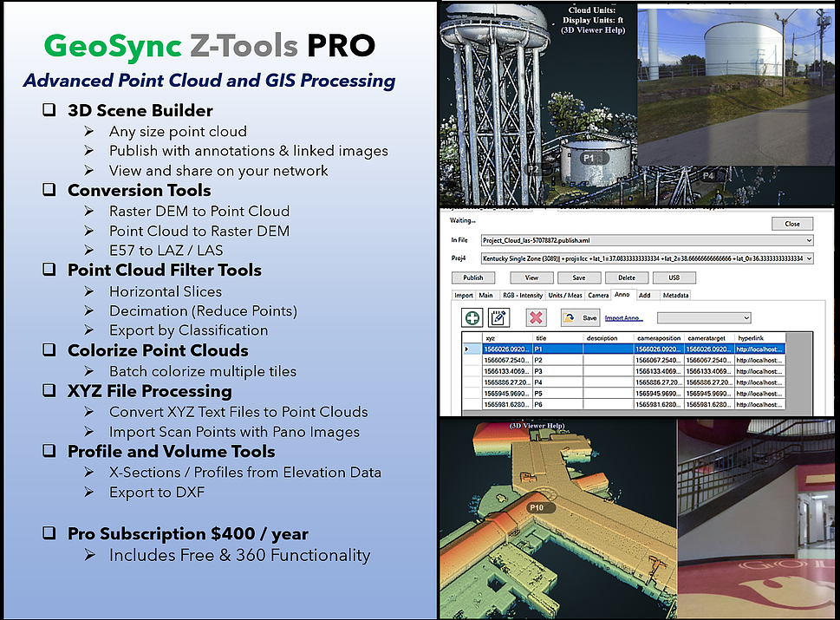This screenshot has height=620, width=840.
Task: Switch to the Camera tab
Action: click(x=598, y=296)
